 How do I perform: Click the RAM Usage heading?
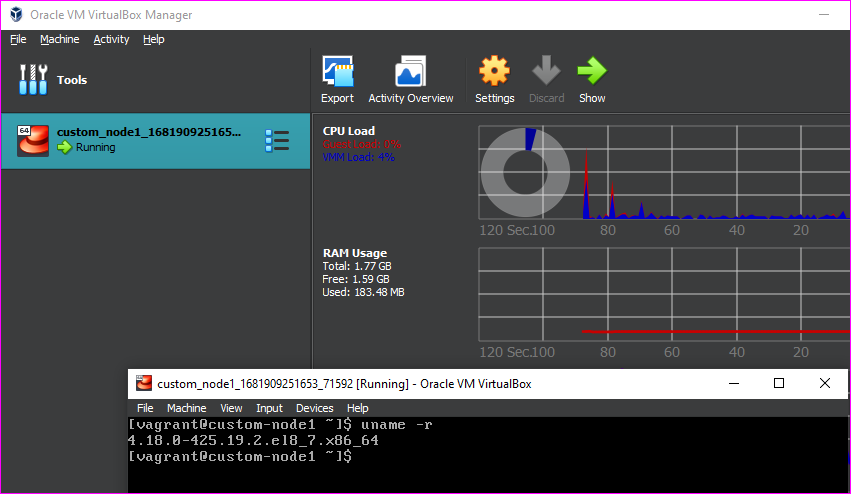click(354, 253)
